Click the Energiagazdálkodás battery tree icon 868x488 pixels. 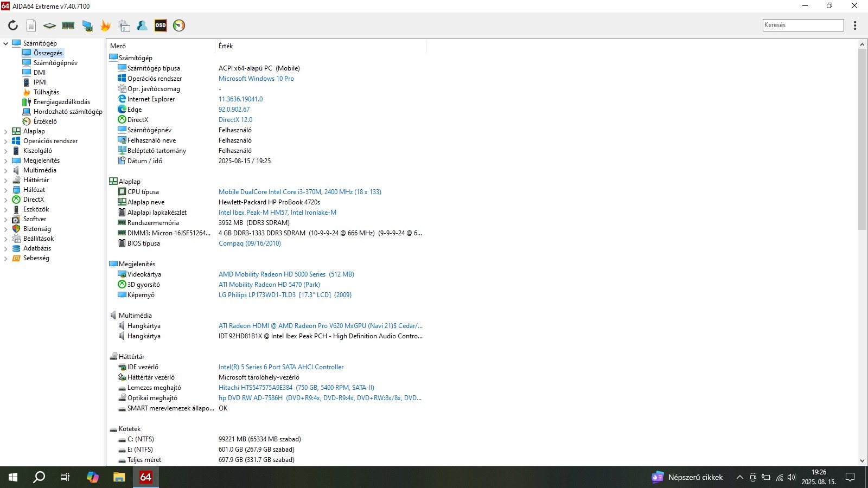pos(27,102)
